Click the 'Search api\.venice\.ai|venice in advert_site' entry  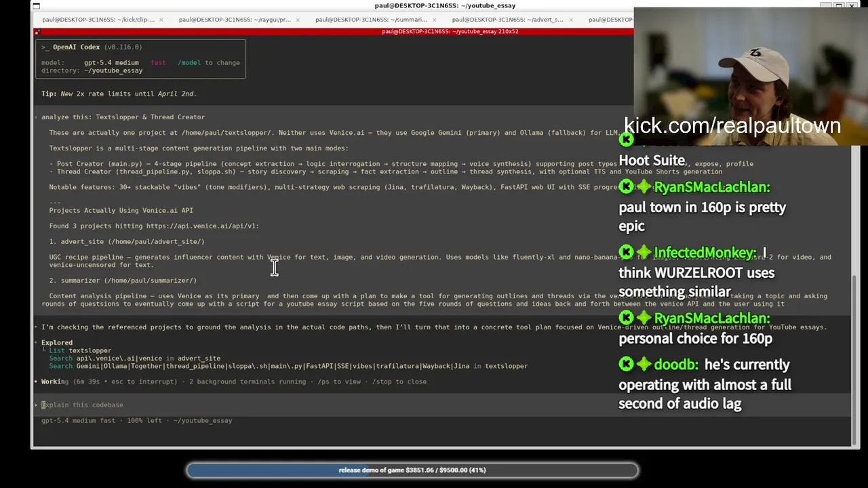(134, 358)
